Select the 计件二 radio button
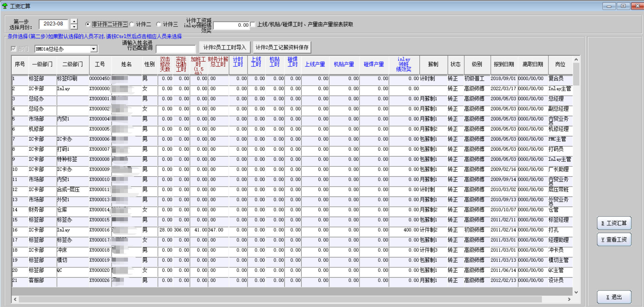This screenshot has height=307, width=644. point(132,24)
